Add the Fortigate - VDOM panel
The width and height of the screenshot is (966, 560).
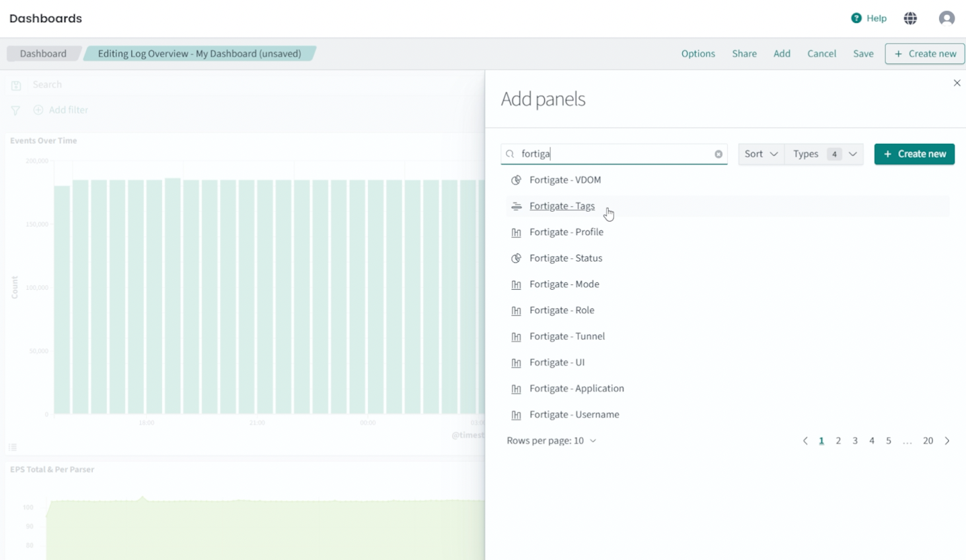point(565,180)
